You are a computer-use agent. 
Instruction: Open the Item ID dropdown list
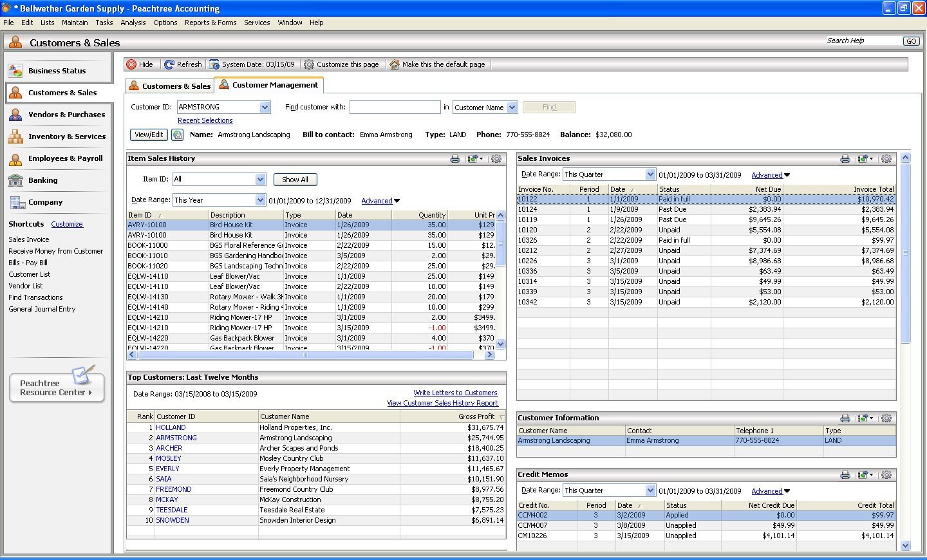260,180
